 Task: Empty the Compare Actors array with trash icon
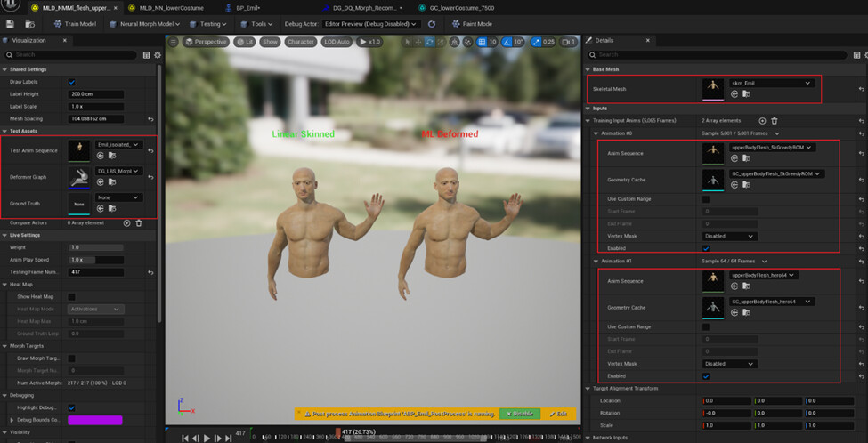pyautogui.click(x=139, y=223)
